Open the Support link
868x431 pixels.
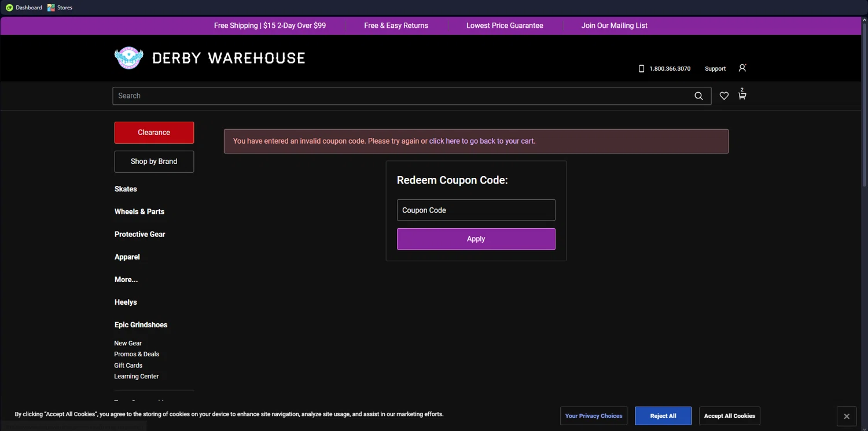pos(715,68)
